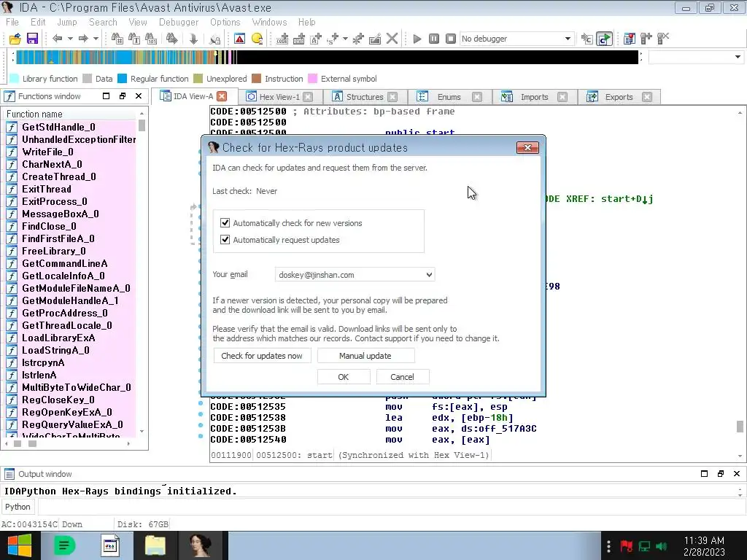
Task: Switch to the Imports tab
Action: pos(534,97)
